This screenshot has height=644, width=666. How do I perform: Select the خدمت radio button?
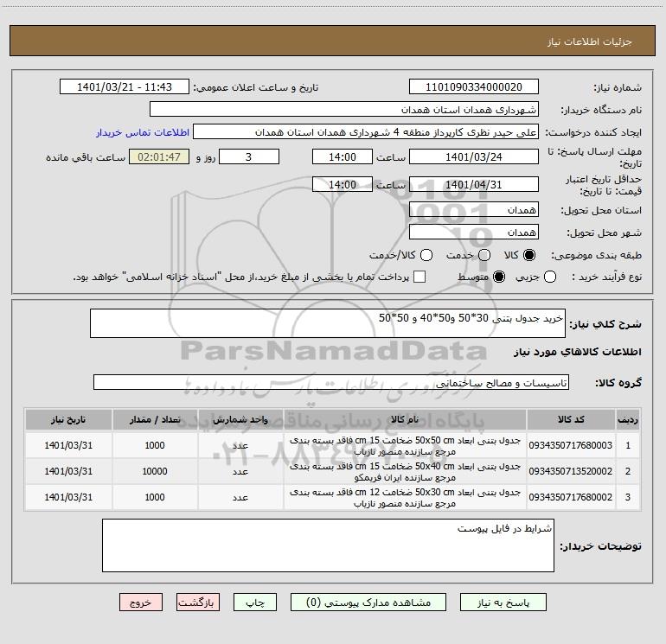pyautogui.click(x=484, y=255)
